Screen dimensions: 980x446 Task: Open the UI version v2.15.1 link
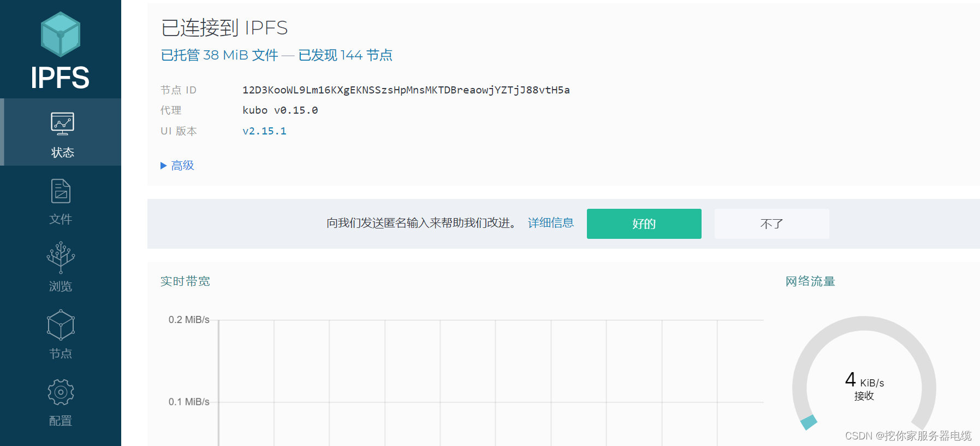pyautogui.click(x=264, y=131)
